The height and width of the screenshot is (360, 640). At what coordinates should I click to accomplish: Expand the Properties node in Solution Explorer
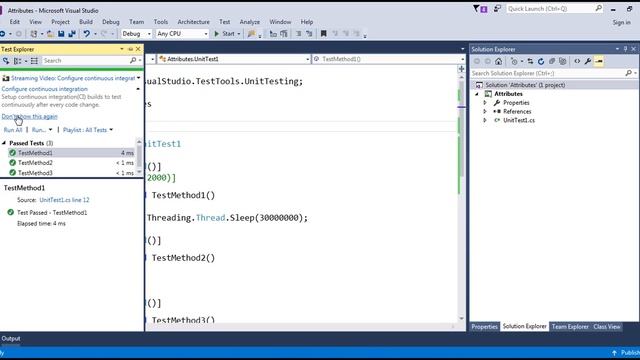(485, 103)
